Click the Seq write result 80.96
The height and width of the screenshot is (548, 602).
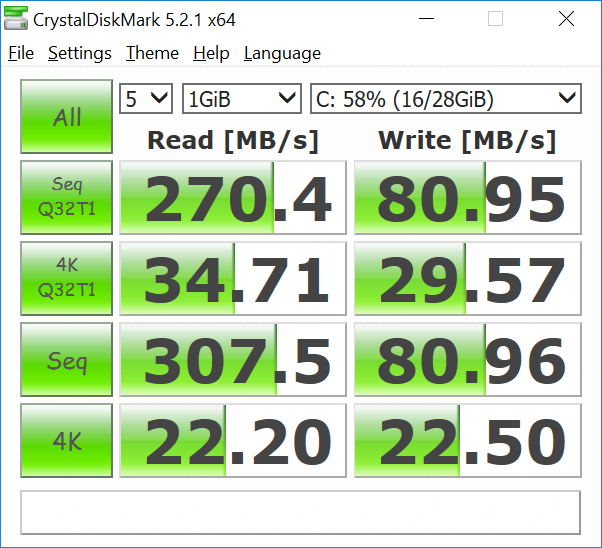[468, 359]
